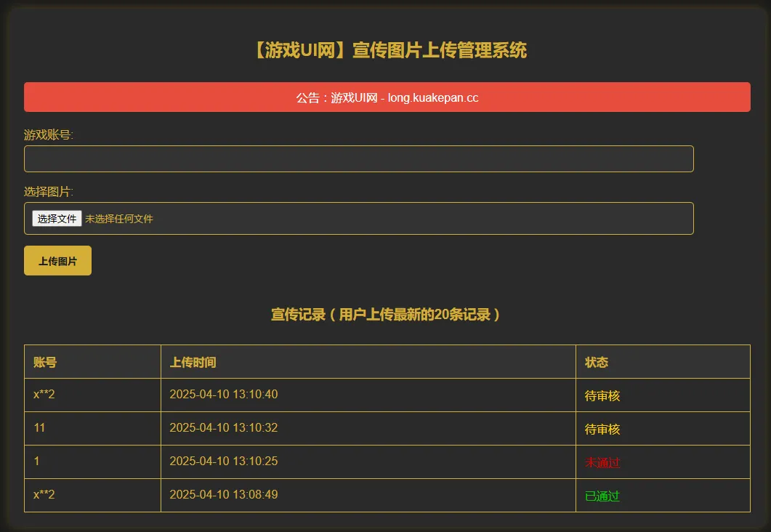Click the 上传图片 upload button
Viewport: 771px width, 532px height.
57,261
